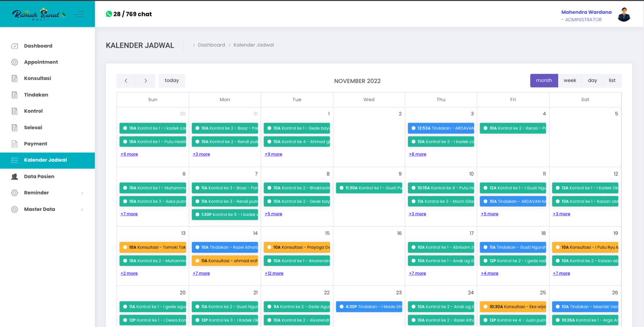Image resolution: width=644 pixels, height=327 pixels.
Task: Click the today button
Action: (x=172, y=81)
